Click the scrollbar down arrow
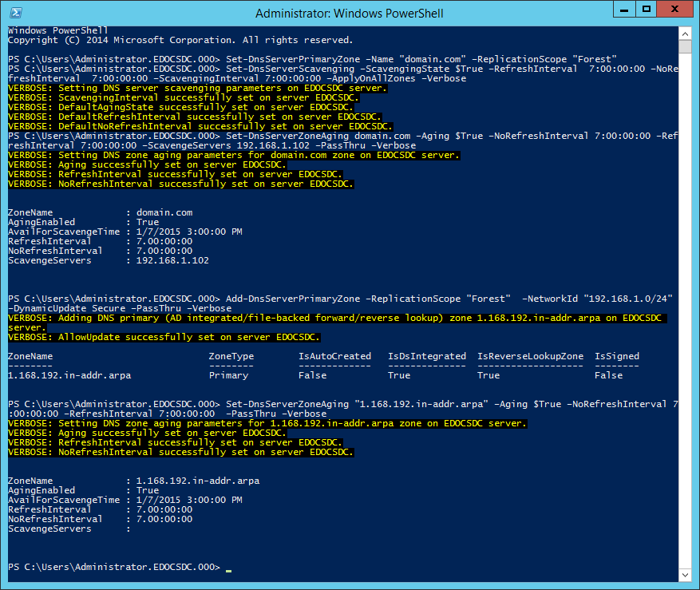The image size is (700, 590). coord(686,576)
